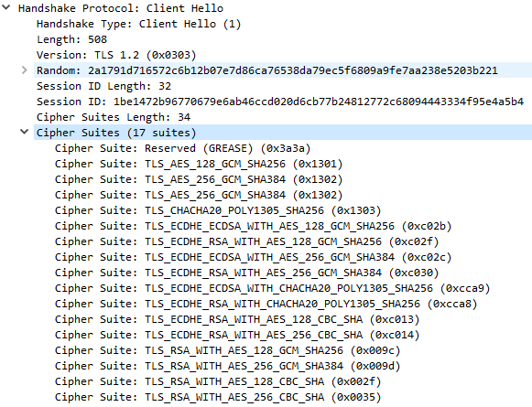This screenshot has width=532, height=407.
Task: Select the ECDHE_ECDSA_WITH_AES_256_GCM_SHA384 (0xc02c) suite
Action: coord(253,257)
